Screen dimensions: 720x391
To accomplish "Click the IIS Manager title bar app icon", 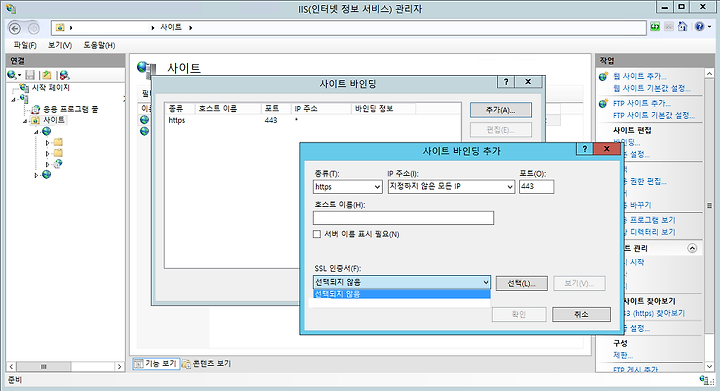I will (x=11, y=8).
